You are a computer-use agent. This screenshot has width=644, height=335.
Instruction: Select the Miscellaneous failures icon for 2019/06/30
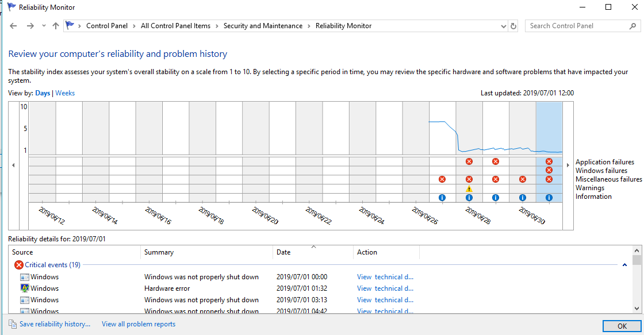click(x=523, y=179)
